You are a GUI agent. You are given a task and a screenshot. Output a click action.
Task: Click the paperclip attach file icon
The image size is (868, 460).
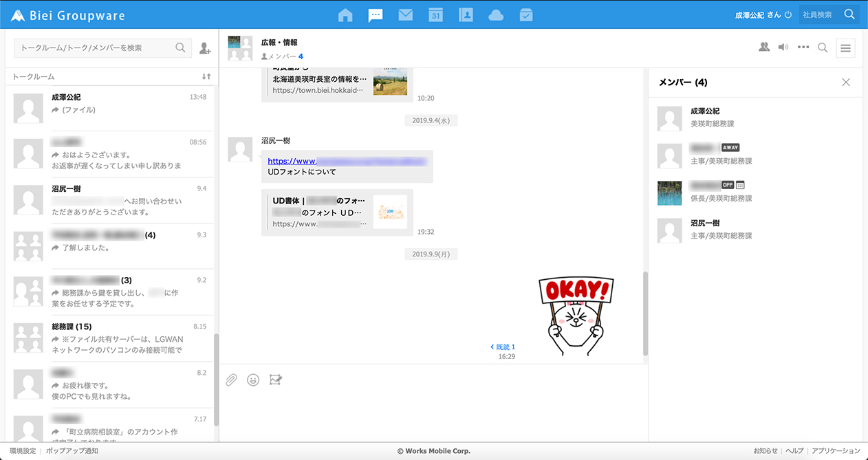(232, 380)
